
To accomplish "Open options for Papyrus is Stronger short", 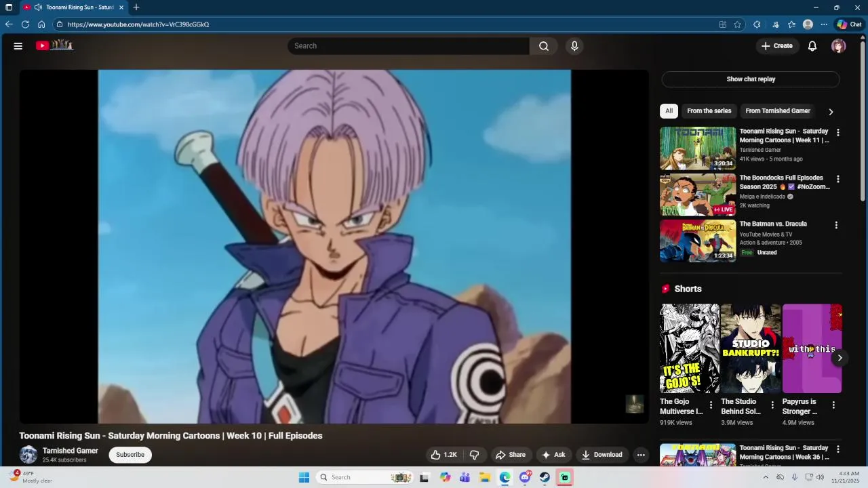I will coord(833,405).
